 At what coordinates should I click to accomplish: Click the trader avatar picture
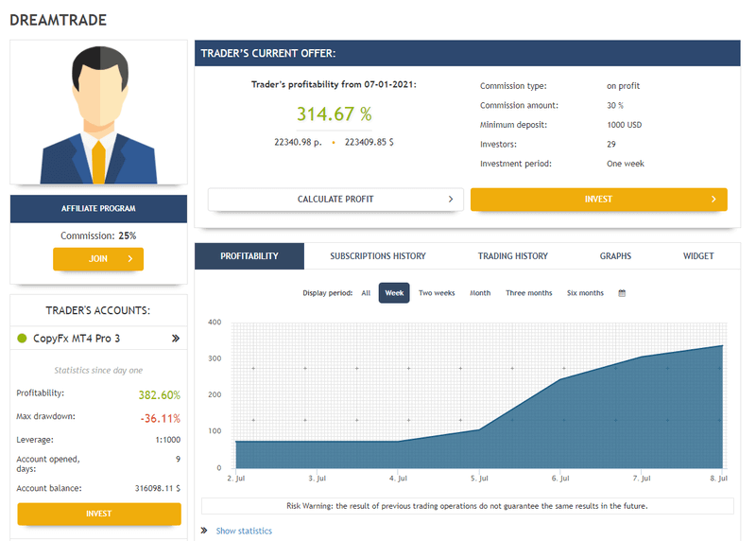pos(99,114)
